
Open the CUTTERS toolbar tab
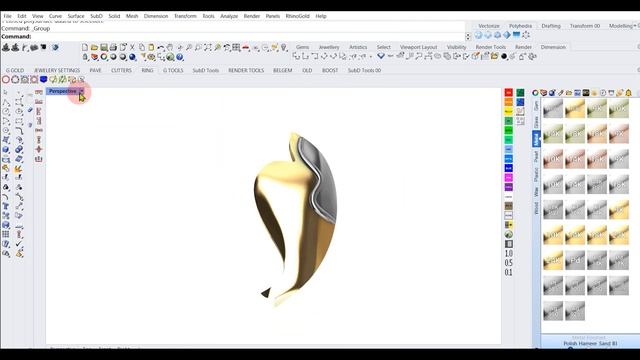121,70
